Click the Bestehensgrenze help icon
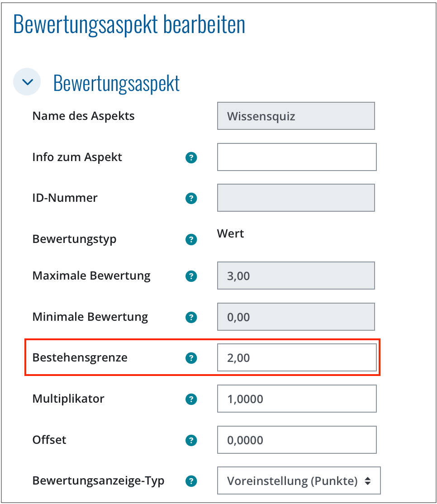437x504 pixels. pos(191,358)
